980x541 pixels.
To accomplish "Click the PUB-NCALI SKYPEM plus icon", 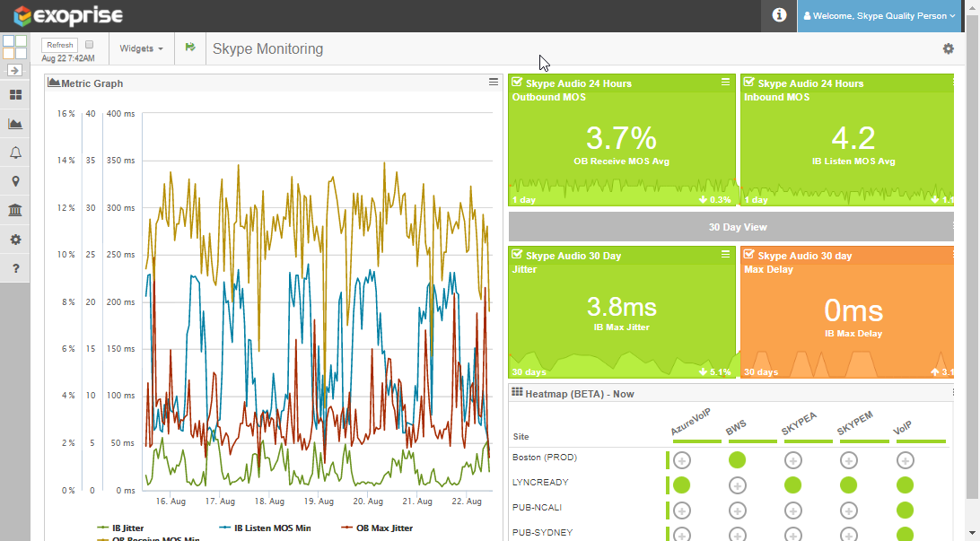I will [849, 510].
